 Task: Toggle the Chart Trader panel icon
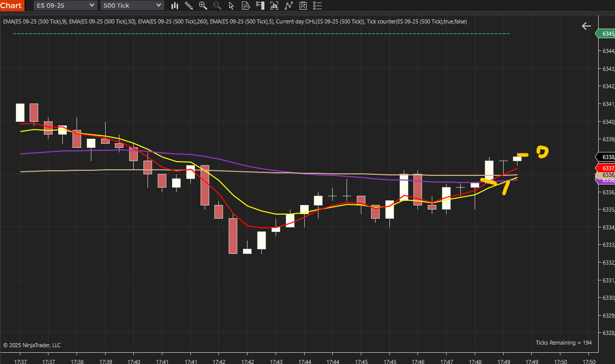pos(260,6)
